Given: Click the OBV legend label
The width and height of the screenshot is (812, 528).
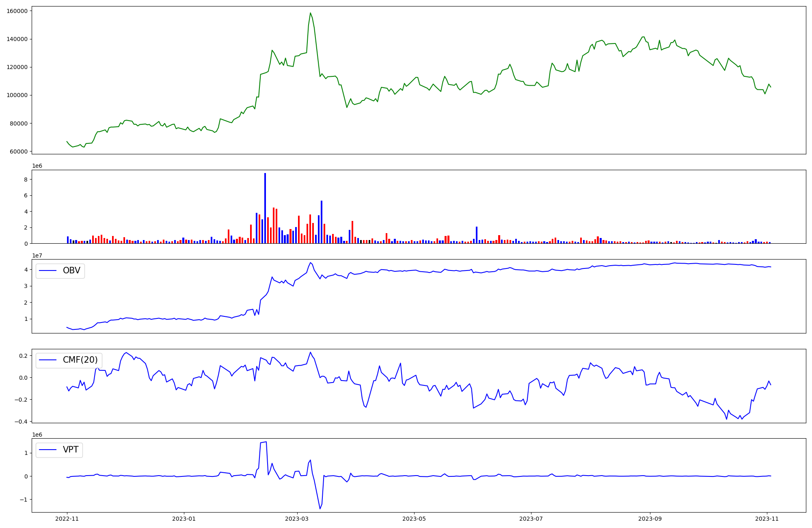Looking at the screenshot, I should [71, 270].
